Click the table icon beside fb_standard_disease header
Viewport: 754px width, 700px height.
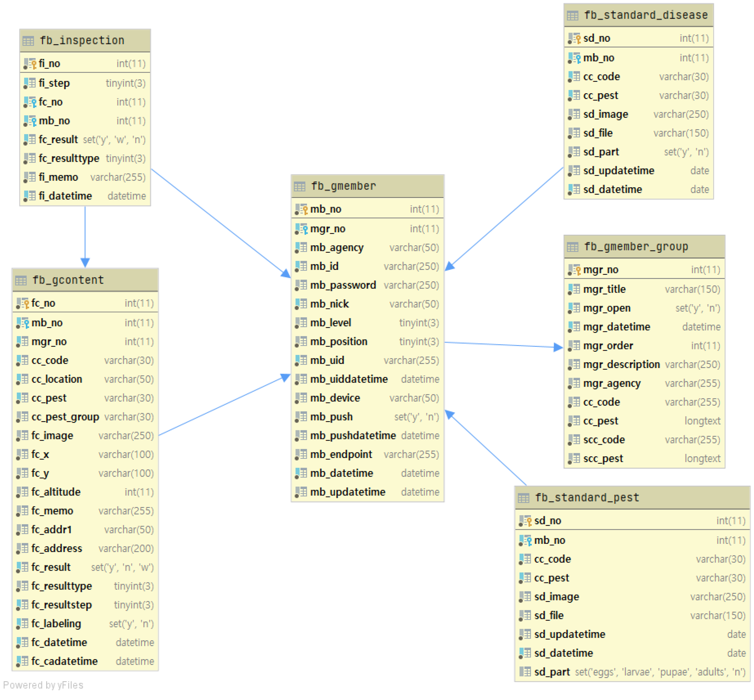click(x=573, y=16)
